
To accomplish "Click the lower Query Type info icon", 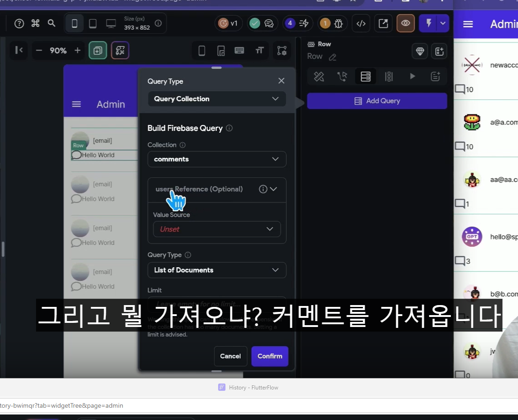I will tap(188, 255).
